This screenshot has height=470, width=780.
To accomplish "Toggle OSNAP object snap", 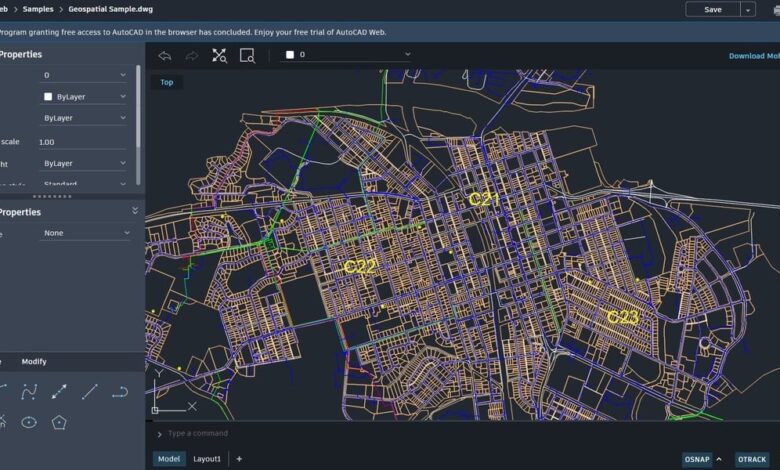I will 697,459.
